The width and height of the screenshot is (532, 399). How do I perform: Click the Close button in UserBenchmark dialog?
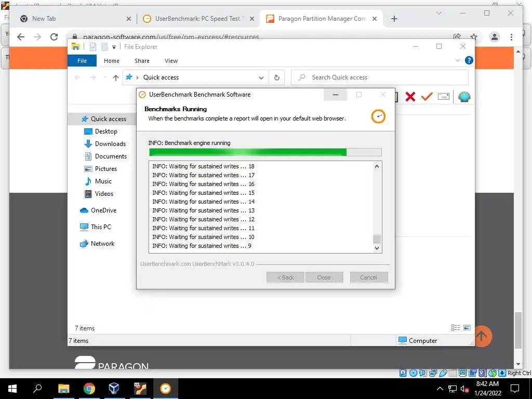click(324, 277)
